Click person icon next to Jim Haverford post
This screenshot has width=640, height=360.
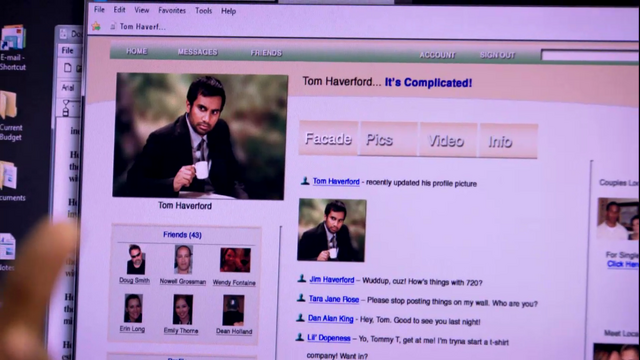(x=302, y=279)
